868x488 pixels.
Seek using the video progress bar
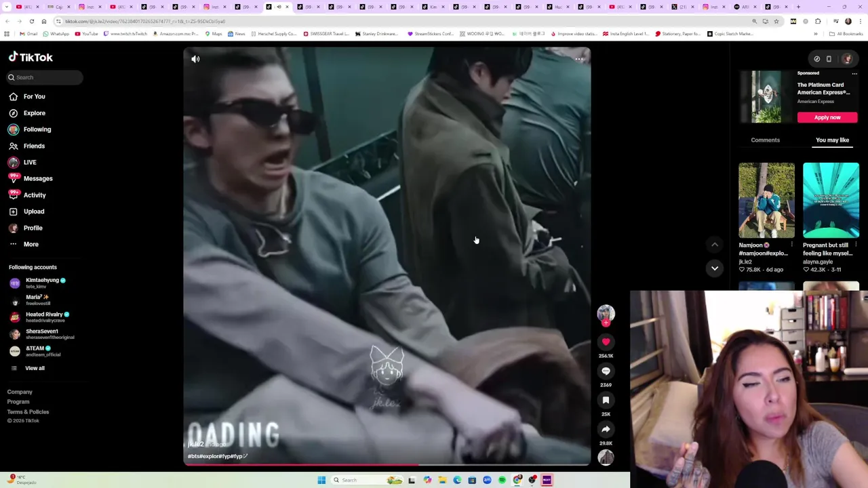pyautogui.click(x=387, y=465)
